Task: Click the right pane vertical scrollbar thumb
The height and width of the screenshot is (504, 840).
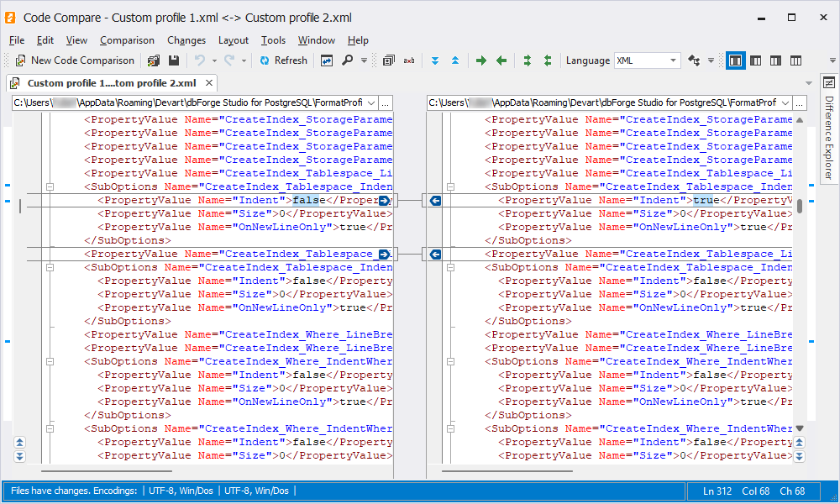Action: 800,206
